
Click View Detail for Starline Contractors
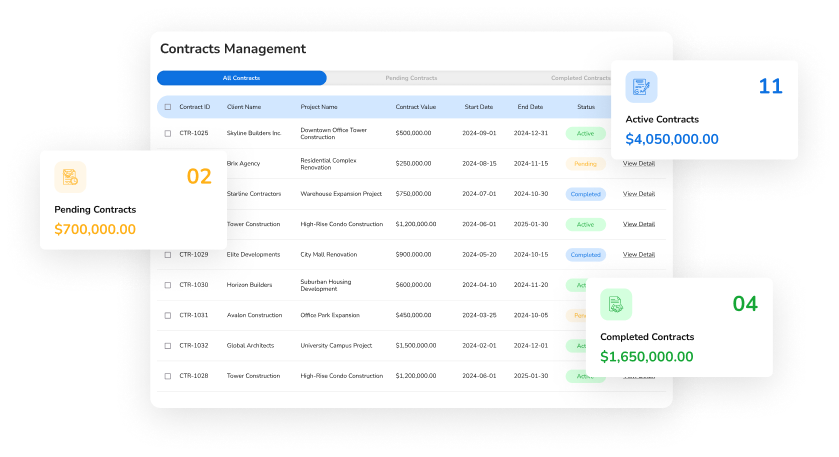pyautogui.click(x=638, y=194)
